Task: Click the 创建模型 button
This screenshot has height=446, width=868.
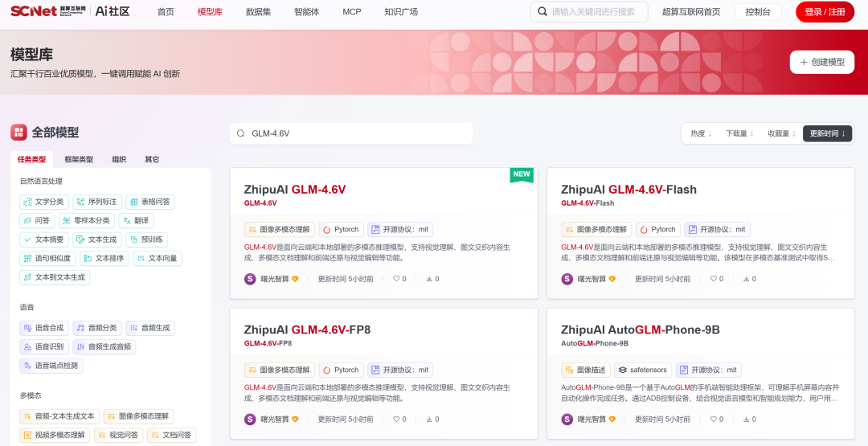Action: (x=822, y=62)
